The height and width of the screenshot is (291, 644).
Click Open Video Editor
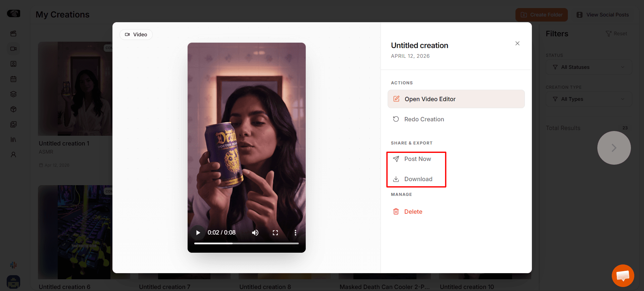click(456, 99)
